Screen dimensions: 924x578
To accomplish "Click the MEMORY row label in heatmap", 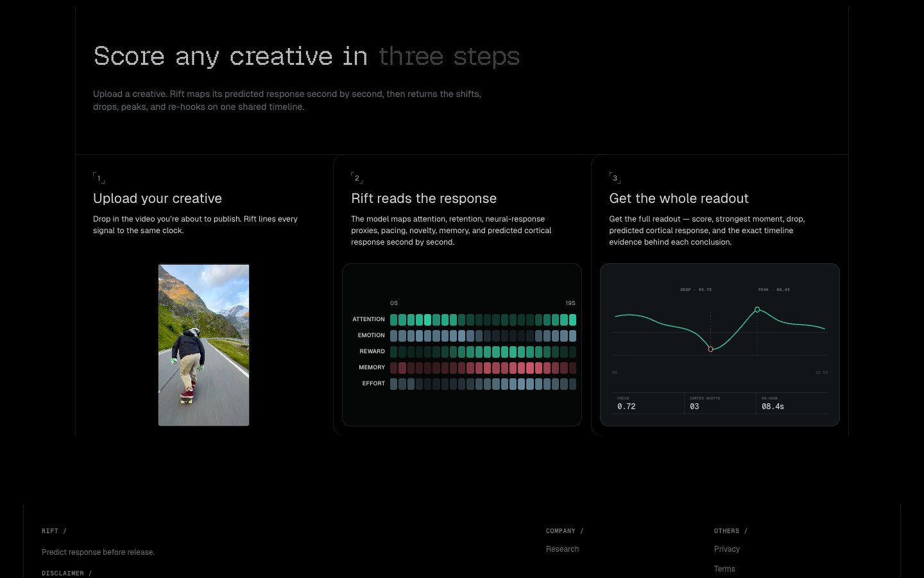I will 372,367.
